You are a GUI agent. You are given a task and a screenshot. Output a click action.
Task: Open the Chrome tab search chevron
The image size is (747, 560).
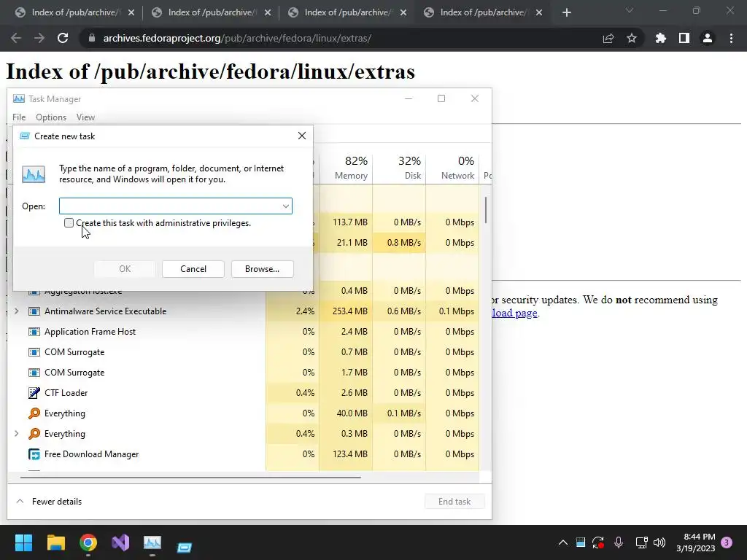click(630, 10)
